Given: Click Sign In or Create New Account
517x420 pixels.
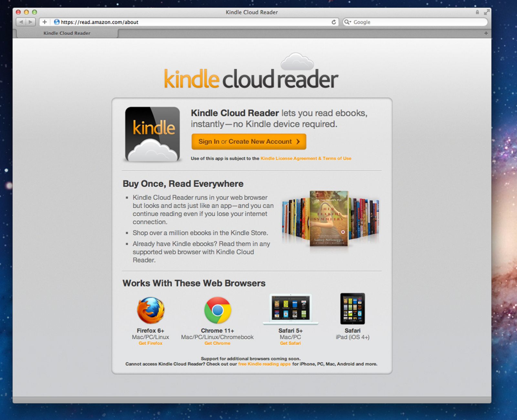Looking at the screenshot, I should [x=248, y=142].
